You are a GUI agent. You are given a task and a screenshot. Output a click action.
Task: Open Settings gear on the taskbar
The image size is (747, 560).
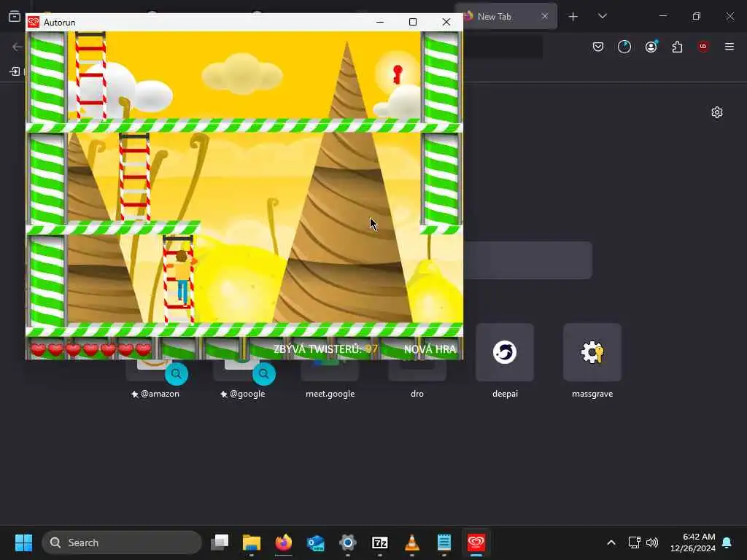pos(348,542)
